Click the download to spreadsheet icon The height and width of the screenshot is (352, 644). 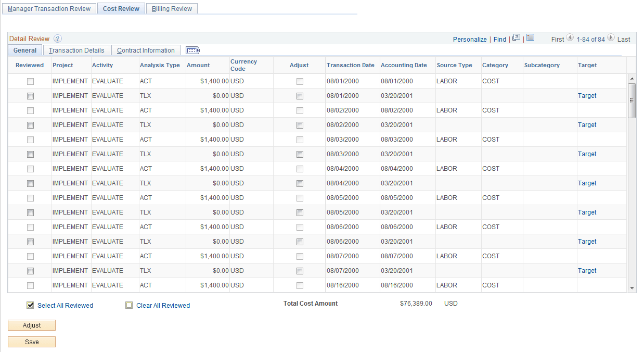pyautogui.click(x=530, y=37)
